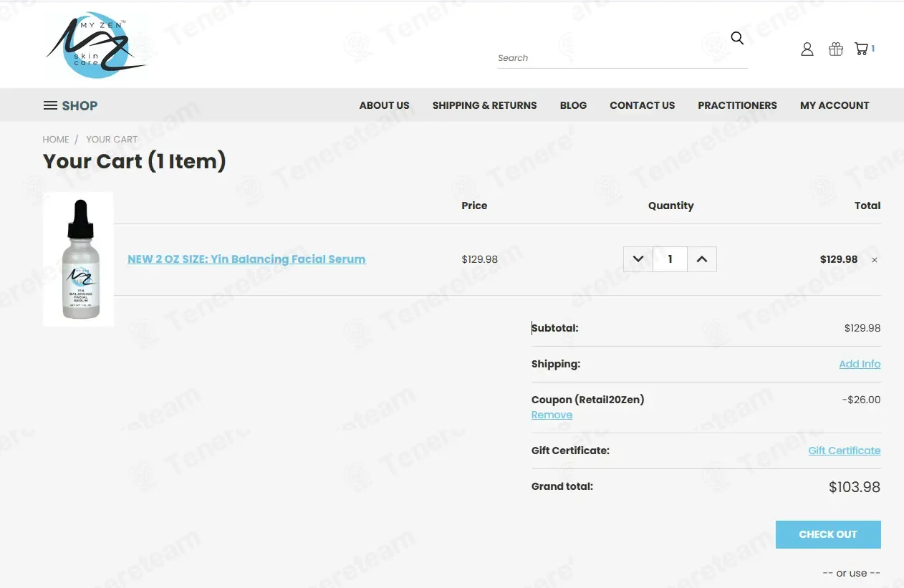Remove item with the x icon
Screen dimensions: 904x588
pyautogui.click(x=875, y=260)
